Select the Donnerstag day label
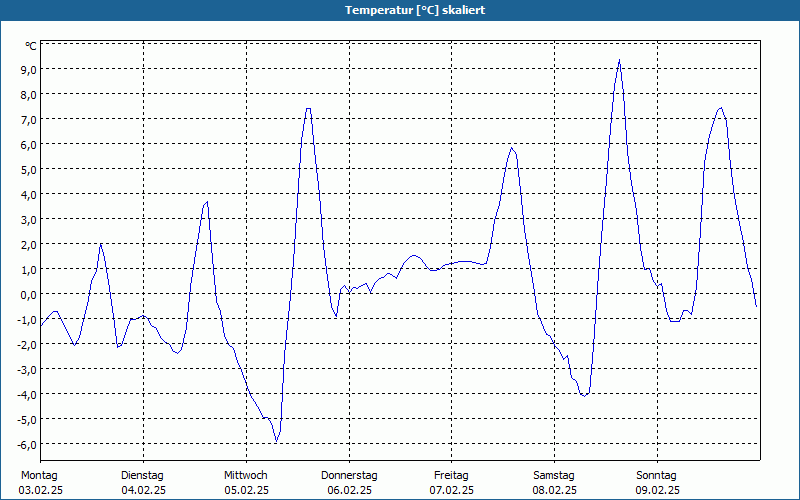The width and height of the screenshot is (800, 500). tap(349, 476)
